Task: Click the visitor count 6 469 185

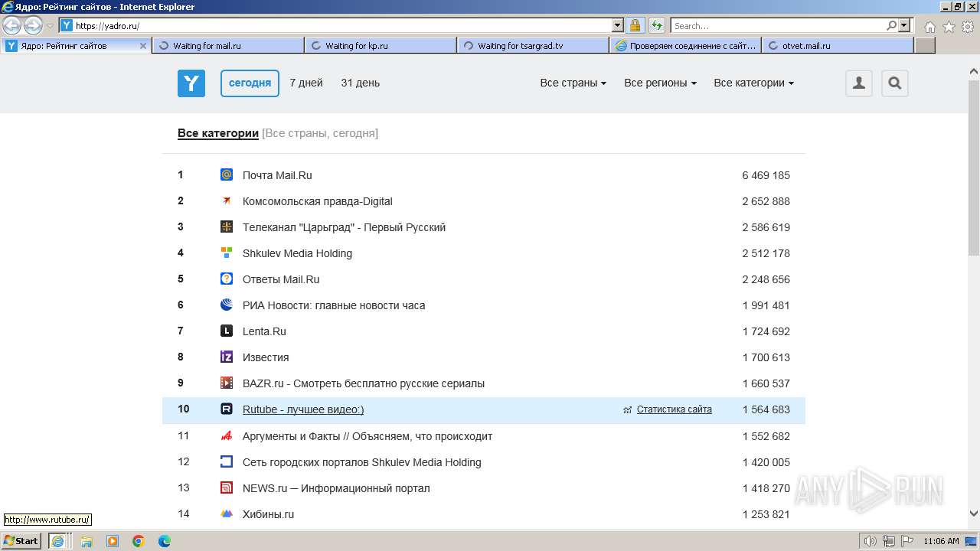Action: [766, 175]
